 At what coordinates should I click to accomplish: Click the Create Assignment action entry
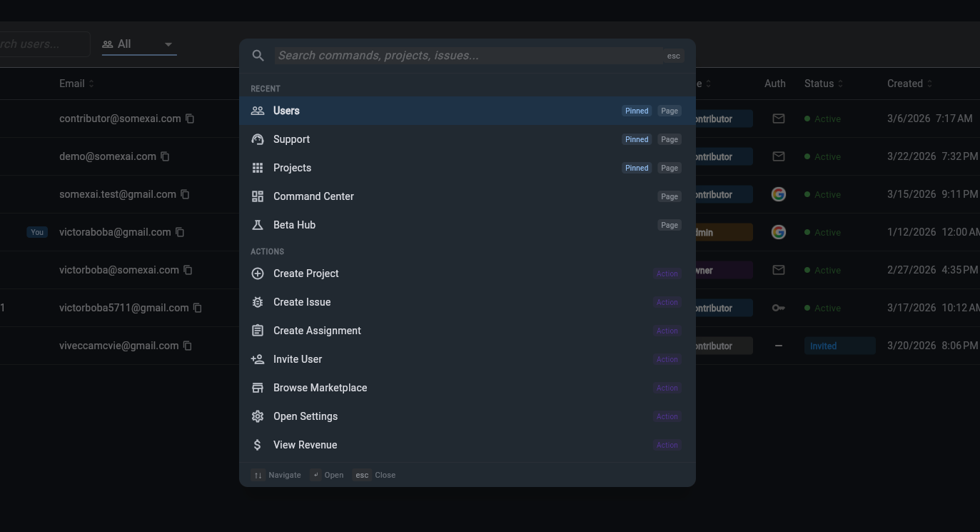click(317, 331)
